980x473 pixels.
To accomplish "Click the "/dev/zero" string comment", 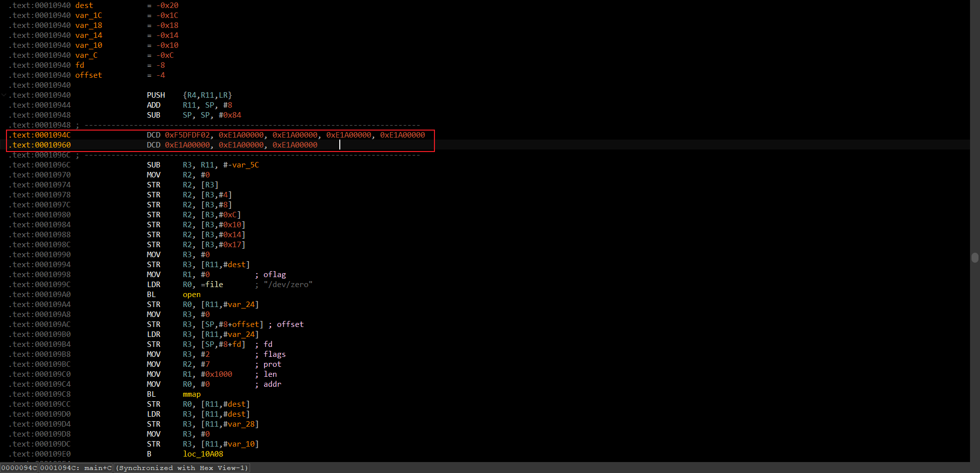I will pos(288,285).
